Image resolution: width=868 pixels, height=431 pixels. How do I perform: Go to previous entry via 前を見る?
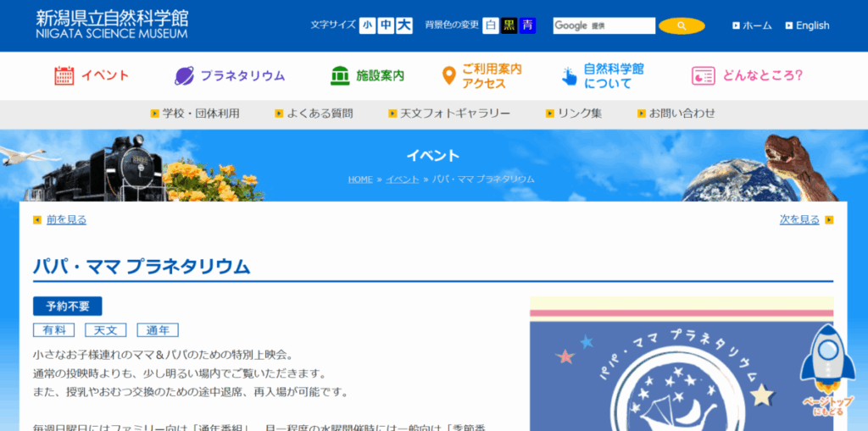click(x=66, y=220)
